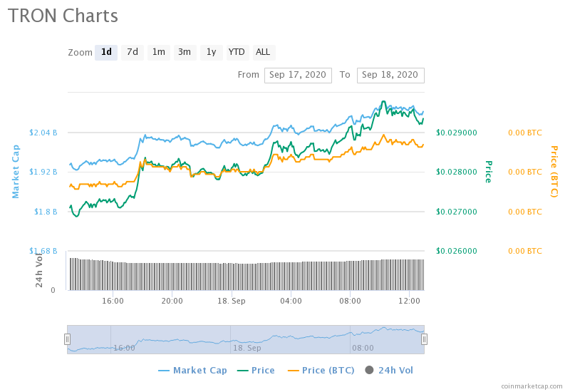Click the navigator mini chart at 18. Sep
The height and width of the screenshot is (392, 570).
247,348
